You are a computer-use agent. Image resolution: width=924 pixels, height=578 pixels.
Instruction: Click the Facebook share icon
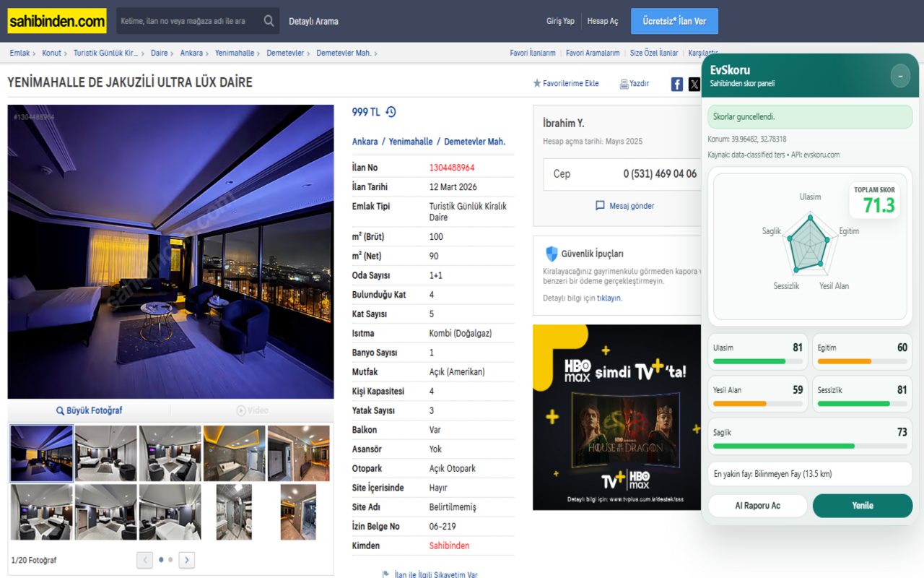click(x=677, y=84)
